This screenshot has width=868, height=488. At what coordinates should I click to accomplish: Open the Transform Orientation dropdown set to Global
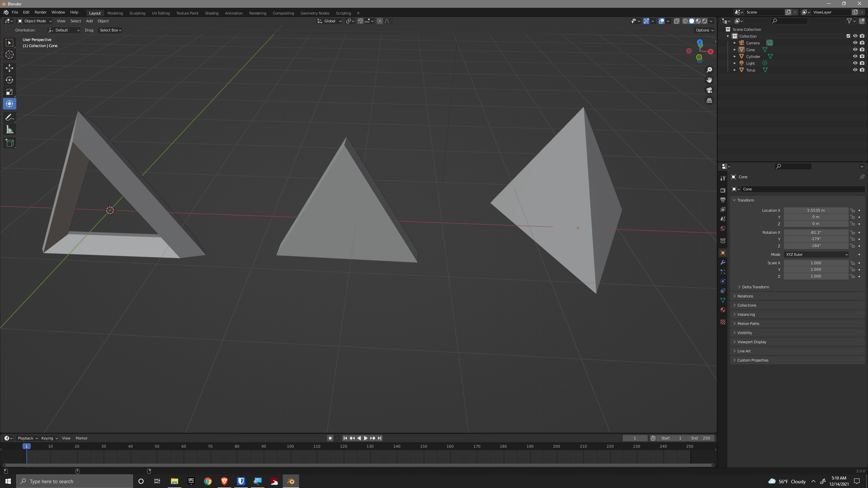tap(329, 21)
